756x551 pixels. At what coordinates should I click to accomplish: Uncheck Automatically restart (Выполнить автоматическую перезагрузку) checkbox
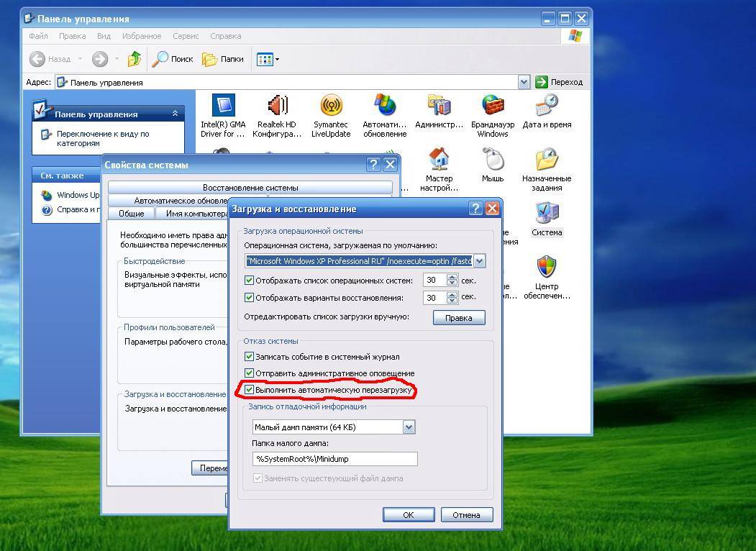(x=250, y=389)
